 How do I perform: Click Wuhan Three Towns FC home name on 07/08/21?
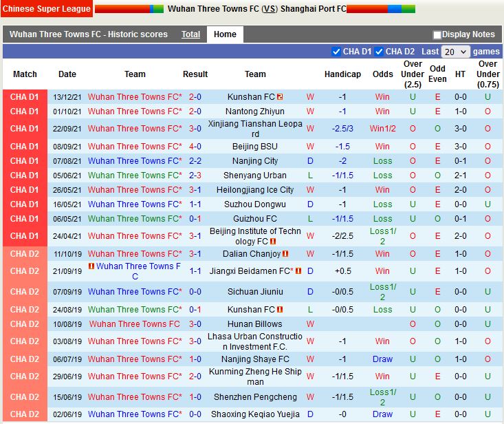[x=135, y=161]
